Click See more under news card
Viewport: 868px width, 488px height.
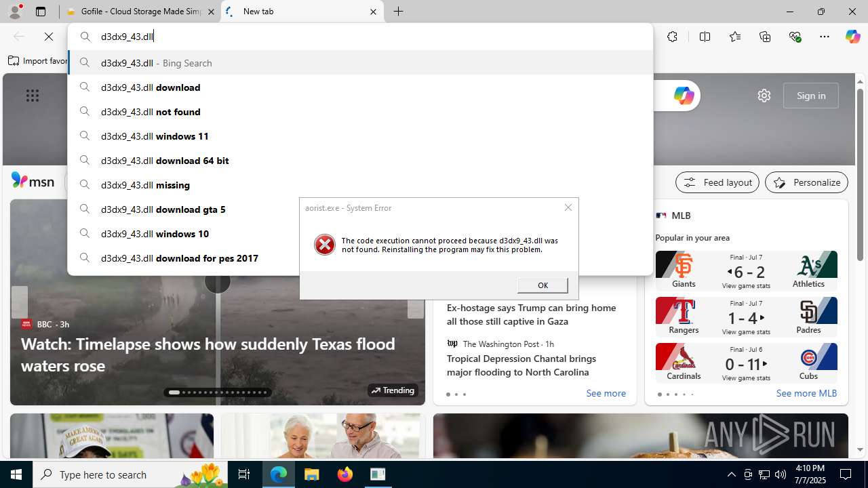point(606,393)
